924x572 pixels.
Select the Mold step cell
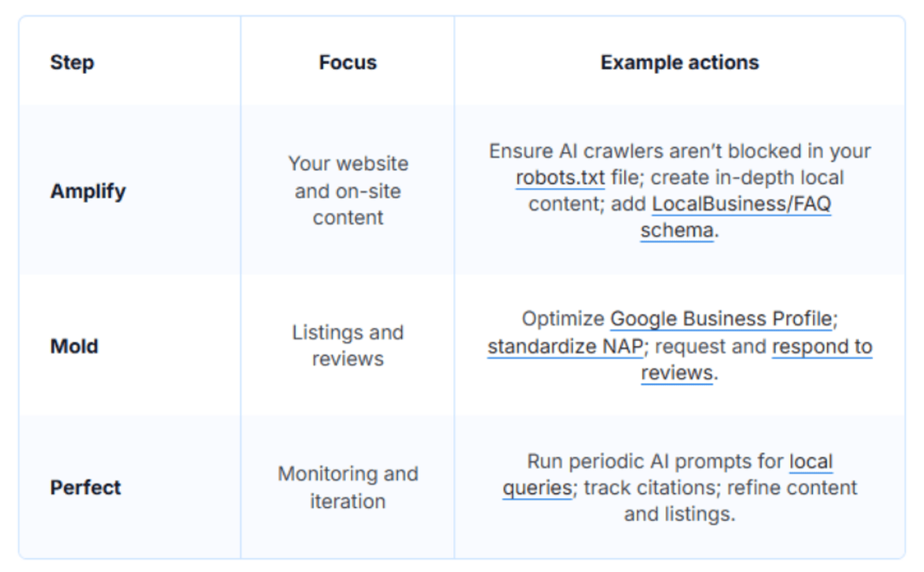[x=74, y=347]
